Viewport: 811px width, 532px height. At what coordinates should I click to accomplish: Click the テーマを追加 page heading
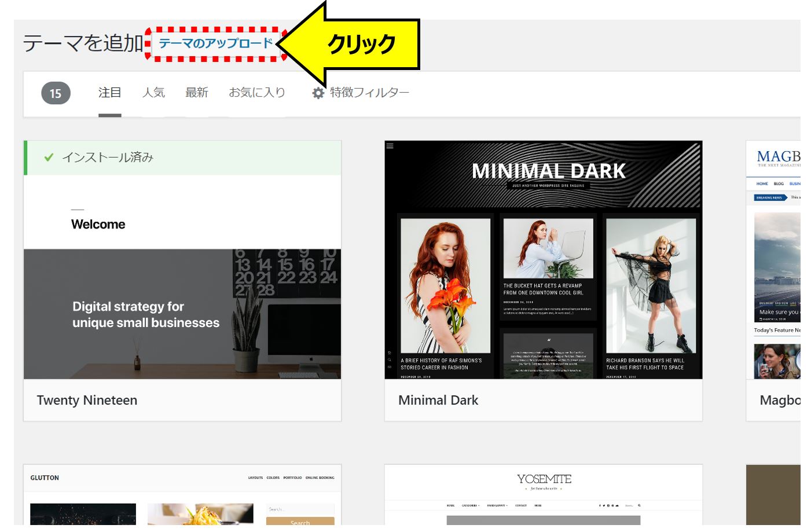(x=83, y=43)
